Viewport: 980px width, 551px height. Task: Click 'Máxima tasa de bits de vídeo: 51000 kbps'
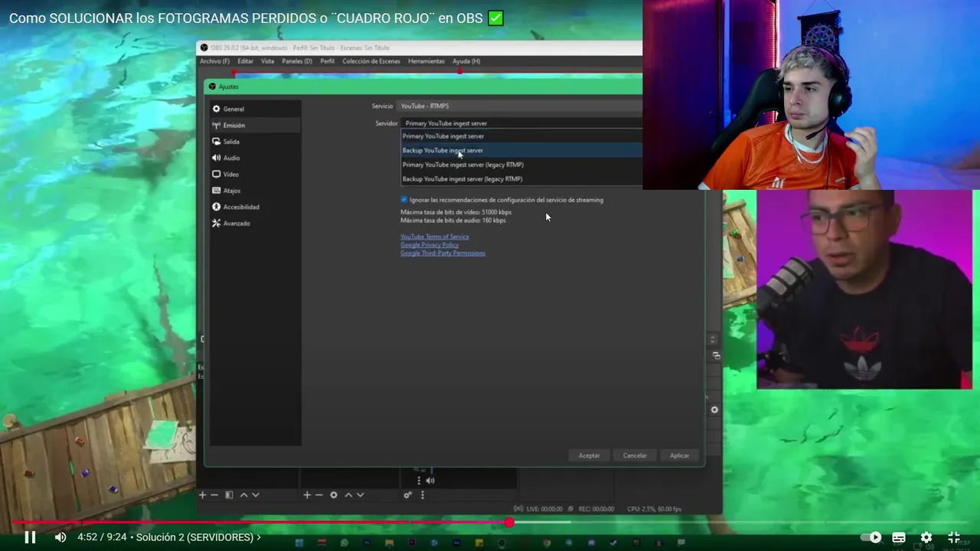[x=456, y=212]
